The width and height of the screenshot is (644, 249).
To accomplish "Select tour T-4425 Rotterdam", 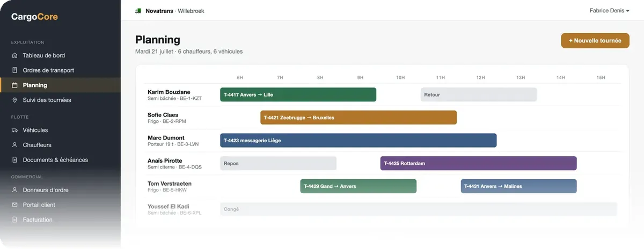I will pyautogui.click(x=479, y=163).
